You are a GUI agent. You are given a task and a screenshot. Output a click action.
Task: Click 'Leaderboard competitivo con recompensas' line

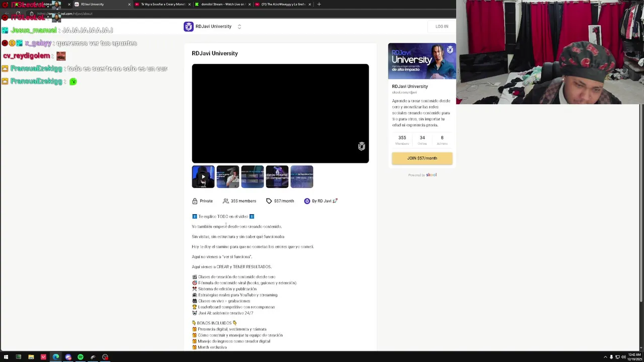pyautogui.click(x=233, y=307)
